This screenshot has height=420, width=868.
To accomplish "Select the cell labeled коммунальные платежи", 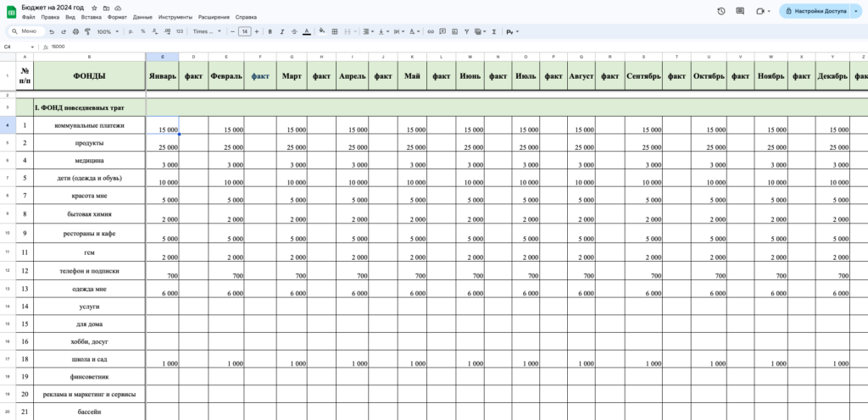I will tap(89, 125).
